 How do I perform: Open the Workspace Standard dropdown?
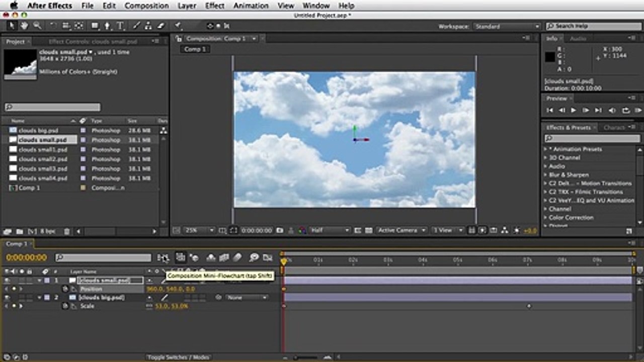pyautogui.click(x=507, y=26)
